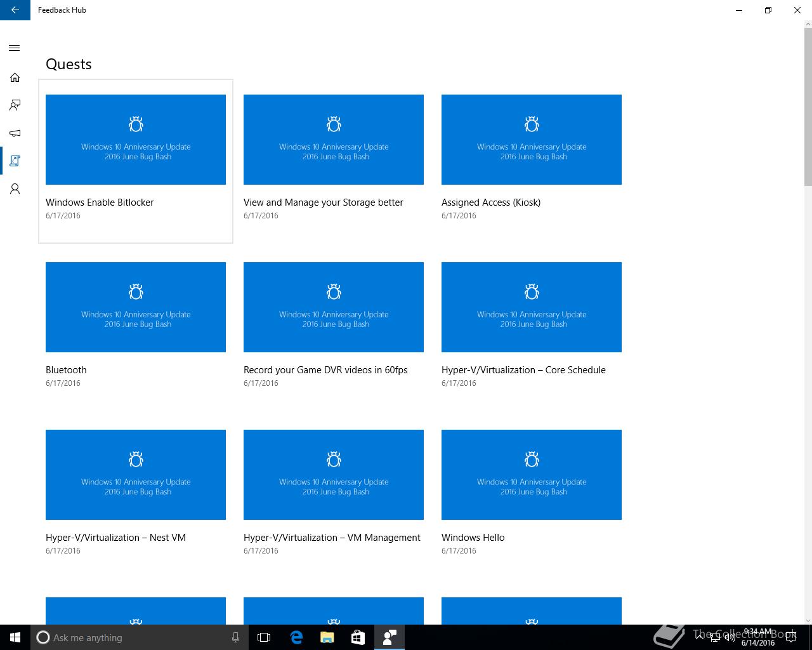
Task: Click 'Hyper-V/Virtualization – Core Schedule' title
Action: 523,370
